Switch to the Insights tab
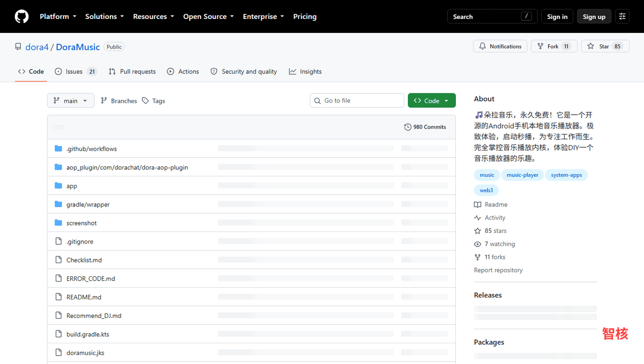This screenshot has width=644, height=364. [305, 72]
